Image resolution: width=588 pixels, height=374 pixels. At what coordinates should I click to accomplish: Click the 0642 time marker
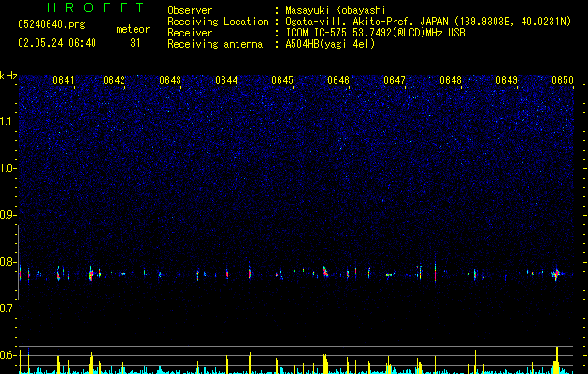(x=114, y=80)
